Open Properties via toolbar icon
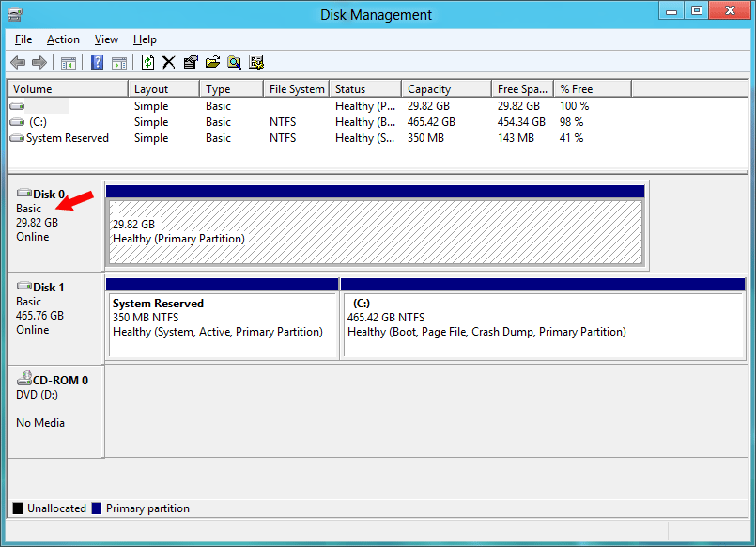 (x=191, y=63)
